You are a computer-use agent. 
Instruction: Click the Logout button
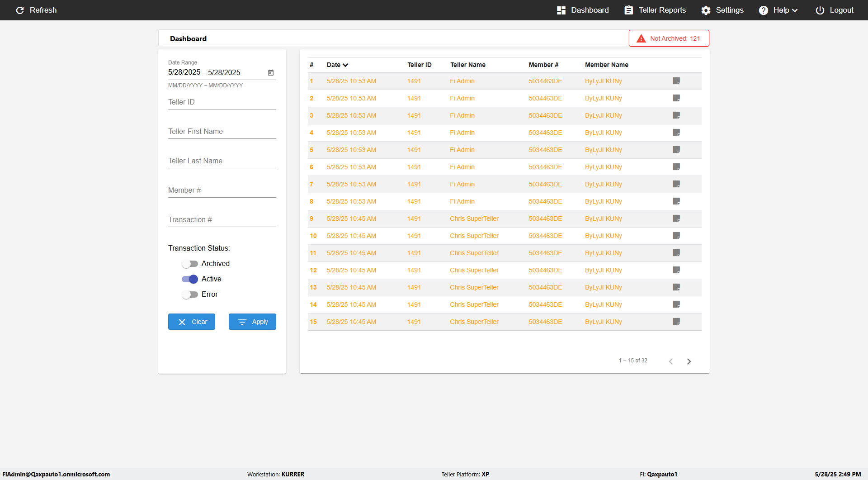click(835, 10)
